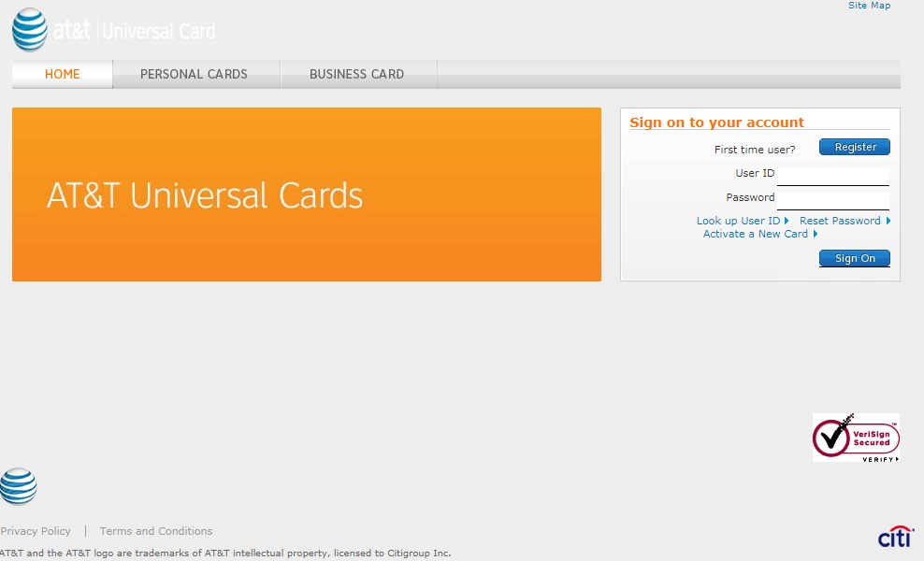Open the Activate a New Card link
The image size is (924, 561).
point(756,234)
